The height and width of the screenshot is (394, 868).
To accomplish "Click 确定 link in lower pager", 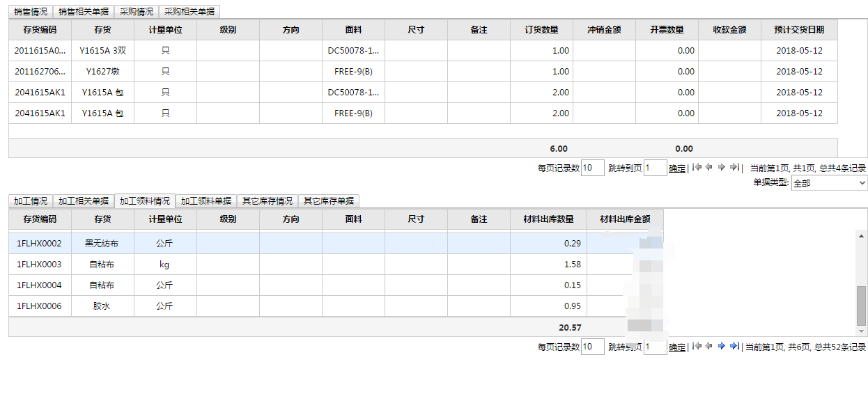I will [676, 347].
